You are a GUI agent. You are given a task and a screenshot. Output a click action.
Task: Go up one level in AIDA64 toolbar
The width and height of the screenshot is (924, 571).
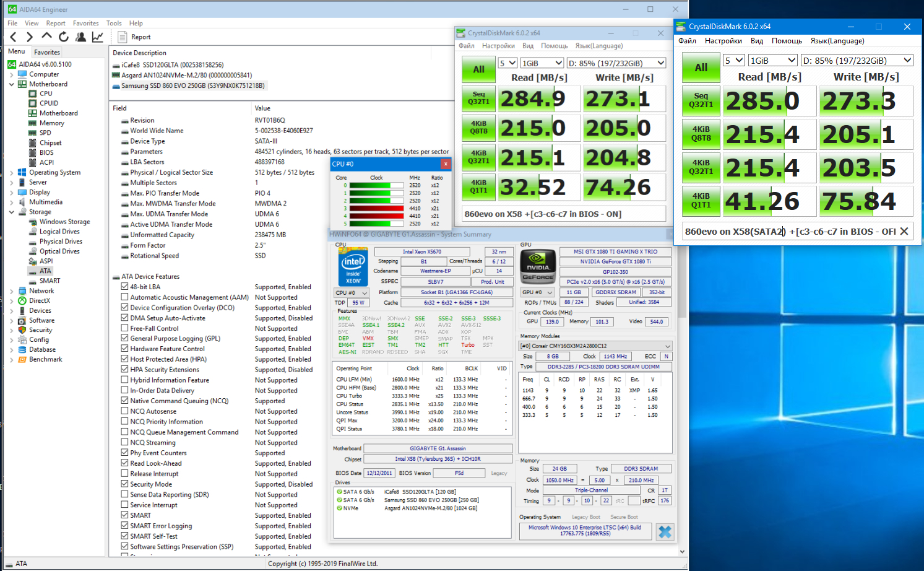coord(47,37)
